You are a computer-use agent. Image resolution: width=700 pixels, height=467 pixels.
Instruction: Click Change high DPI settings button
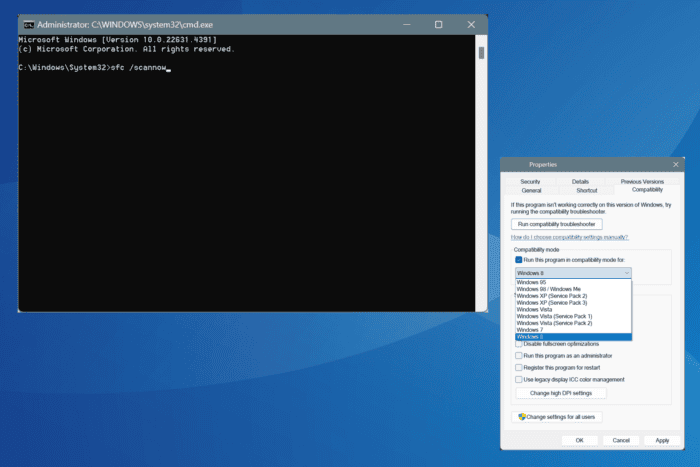click(561, 393)
